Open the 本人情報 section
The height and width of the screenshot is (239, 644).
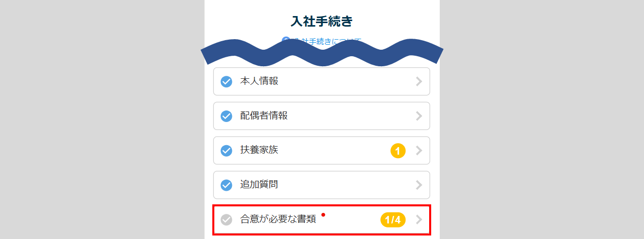coord(259,81)
